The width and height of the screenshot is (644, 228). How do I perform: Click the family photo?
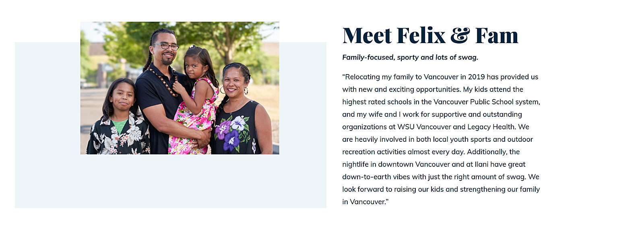coord(180,88)
